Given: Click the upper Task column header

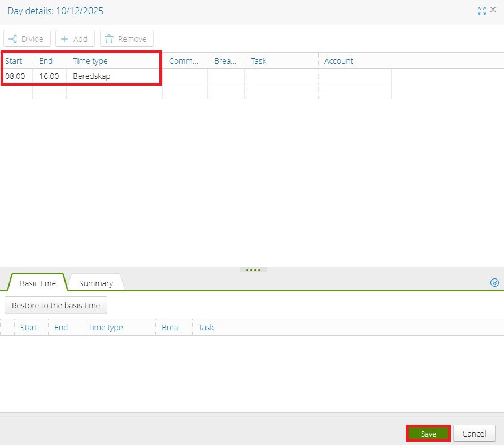Looking at the screenshot, I should coord(259,61).
